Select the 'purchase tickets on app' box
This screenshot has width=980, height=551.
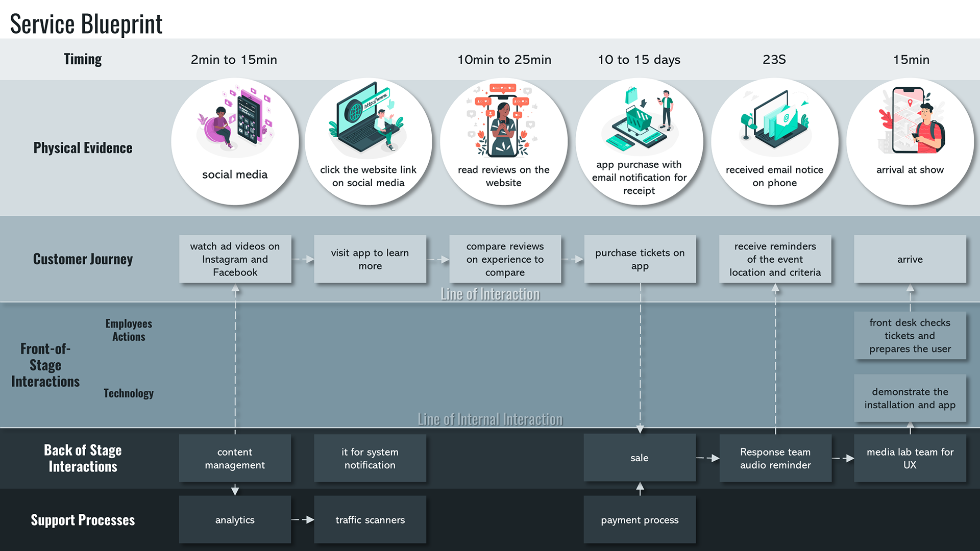(640, 259)
